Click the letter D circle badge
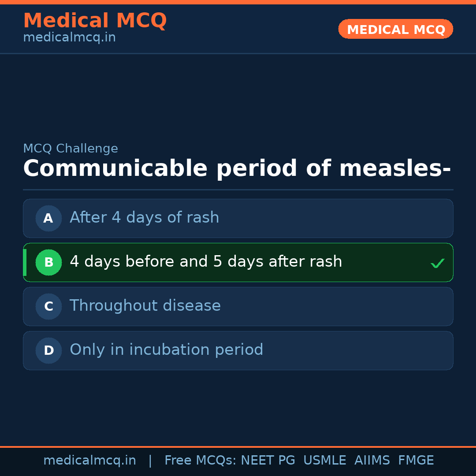 click(48, 350)
